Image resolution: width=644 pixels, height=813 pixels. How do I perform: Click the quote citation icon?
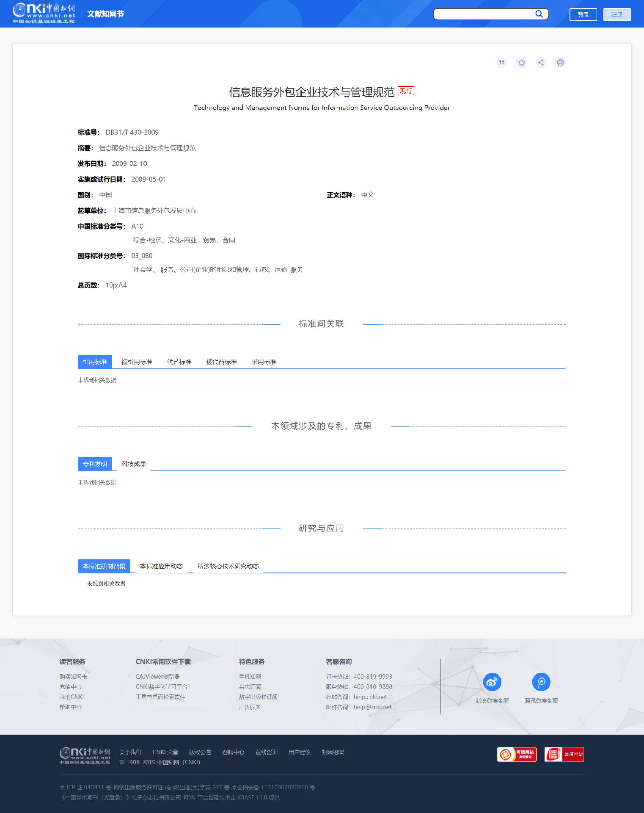point(501,63)
